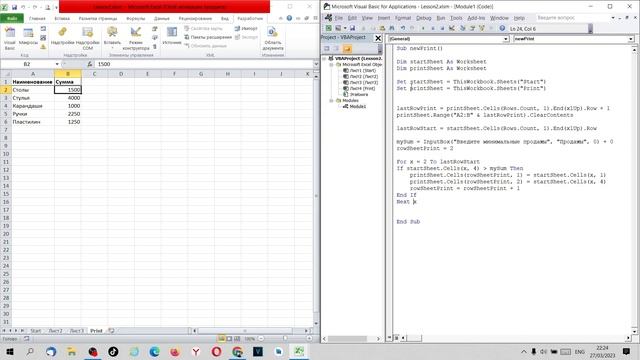Select cell B3 with value 4000
The width and height of the screenshot is (640, 360).
click(x=68, y=98)
